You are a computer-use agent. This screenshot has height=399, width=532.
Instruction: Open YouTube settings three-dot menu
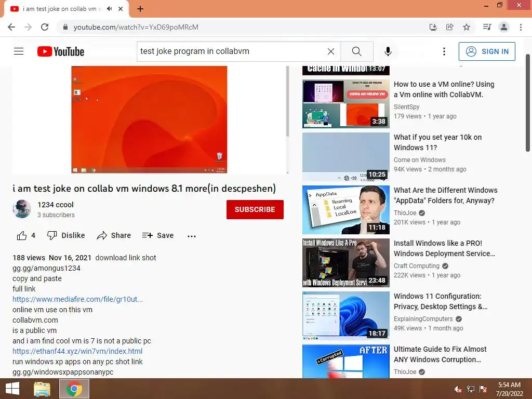click(x=444, y=51)
